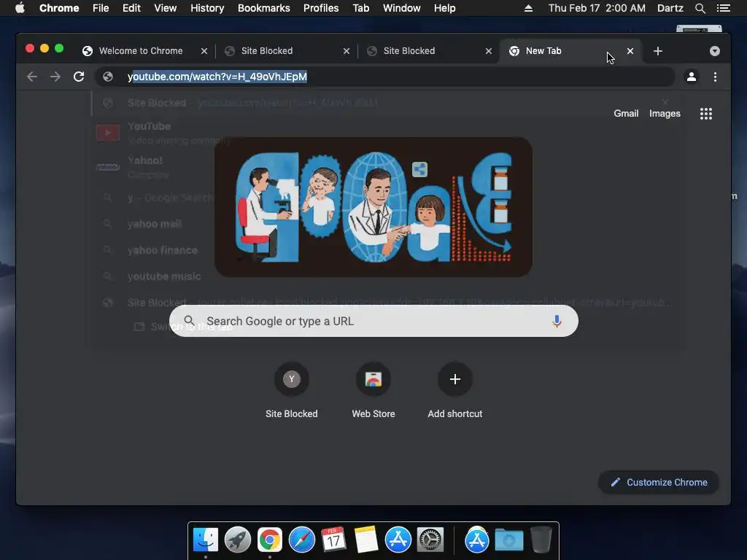Image resolution: width=747 pixels, height=560 pixels.
Task: Open Notification Center list icon
Action: [723, 8]
